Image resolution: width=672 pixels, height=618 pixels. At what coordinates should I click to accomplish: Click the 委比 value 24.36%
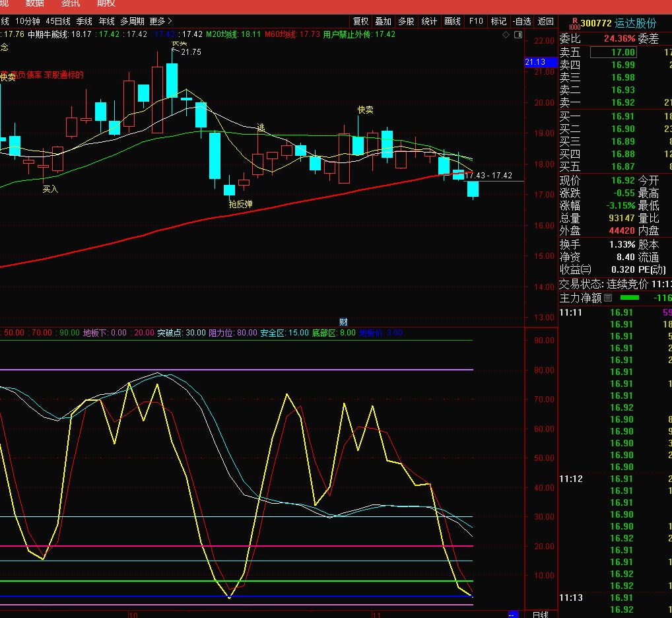pos(619,38)
